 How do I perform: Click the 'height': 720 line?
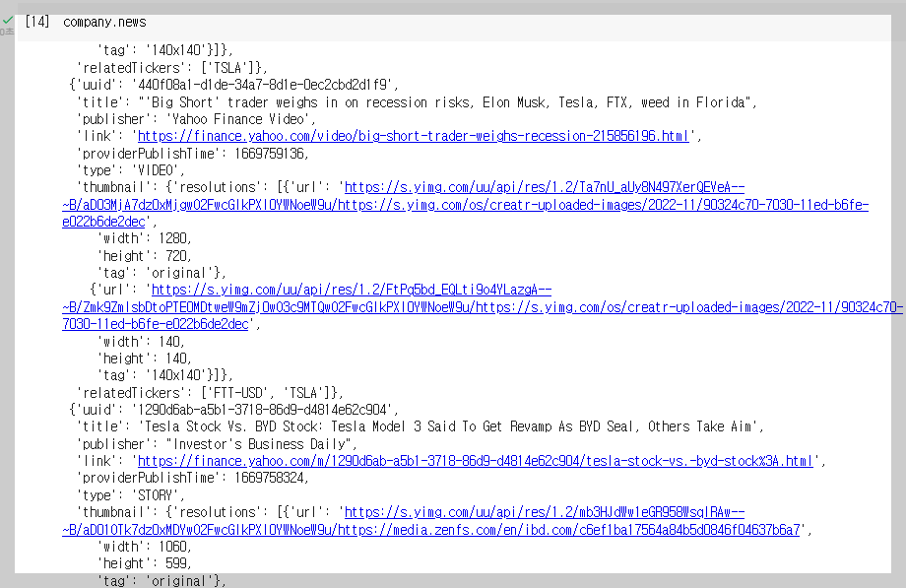145,256
